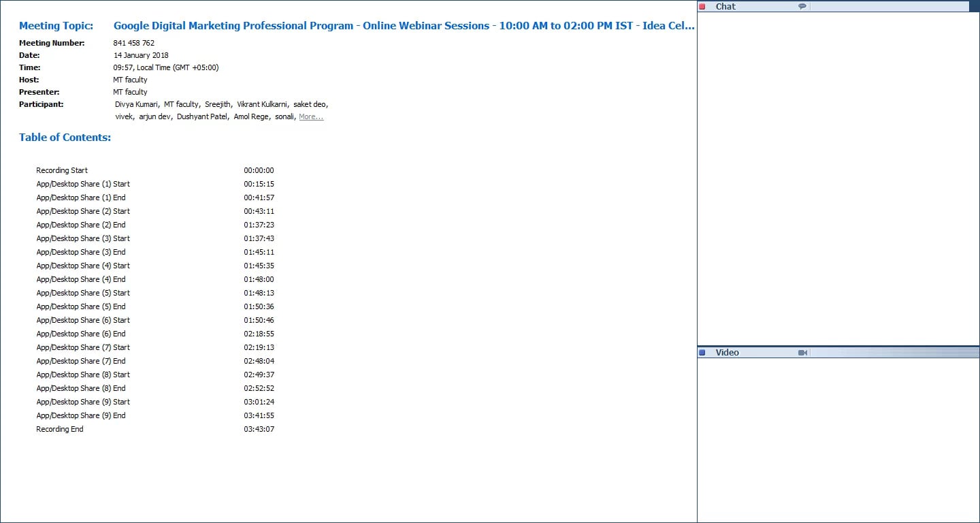The height and width of the screenshot is (523, 980).
Task: Select App/Desktop Share (3) End entry
Action: click(x=81, y=253)
